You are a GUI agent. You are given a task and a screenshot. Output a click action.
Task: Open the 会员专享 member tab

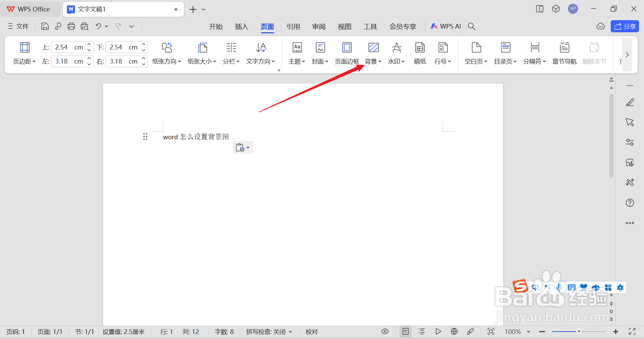pyautogui.click(x=403, y=27)
